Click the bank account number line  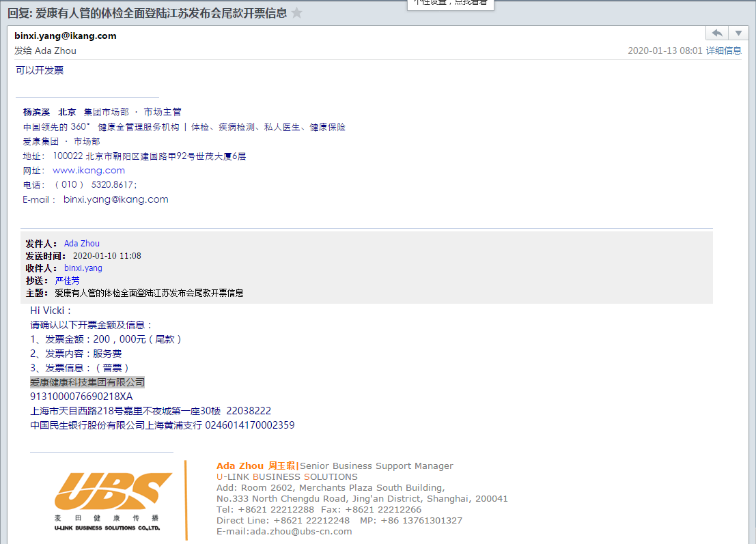point(163,425)
